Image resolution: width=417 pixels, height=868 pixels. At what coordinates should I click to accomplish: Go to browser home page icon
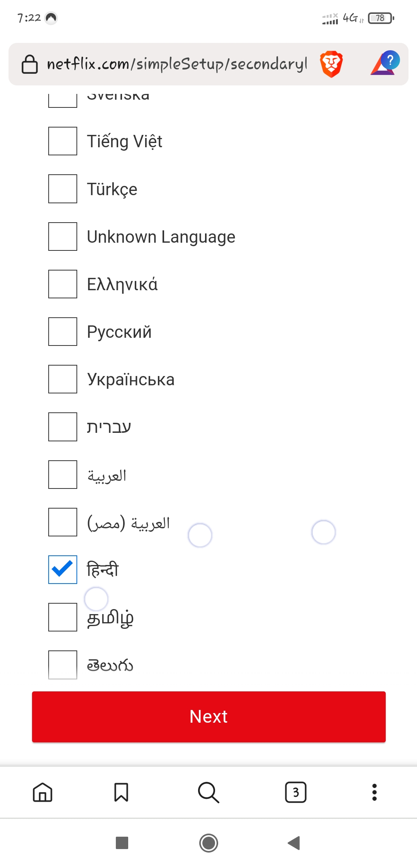(42, 792)
